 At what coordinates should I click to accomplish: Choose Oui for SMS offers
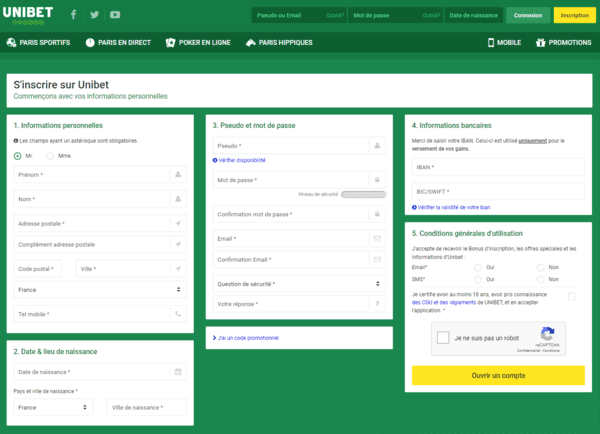(478, 279)
